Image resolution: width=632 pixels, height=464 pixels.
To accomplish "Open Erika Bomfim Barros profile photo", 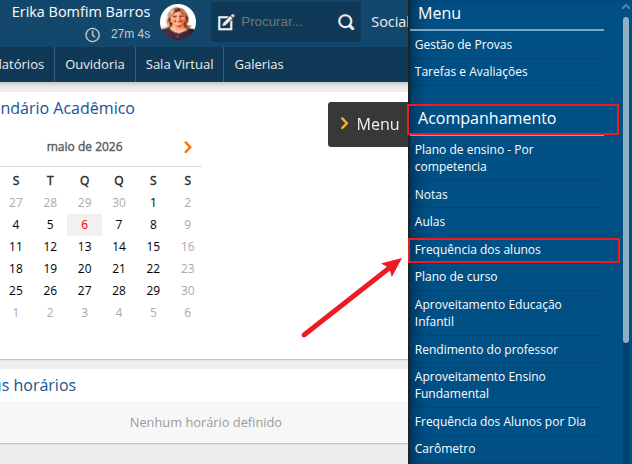I will click(x=178, y=22).
